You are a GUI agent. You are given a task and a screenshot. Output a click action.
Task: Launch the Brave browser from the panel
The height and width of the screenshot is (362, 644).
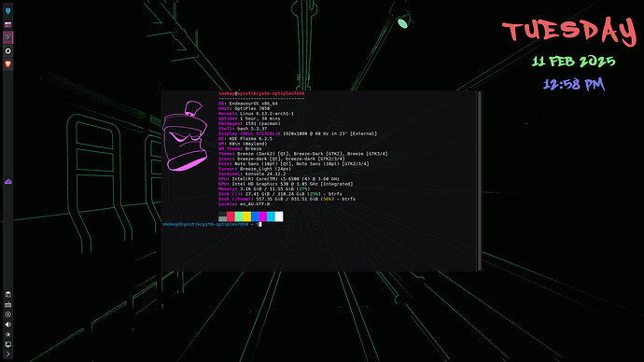point(7,64)
